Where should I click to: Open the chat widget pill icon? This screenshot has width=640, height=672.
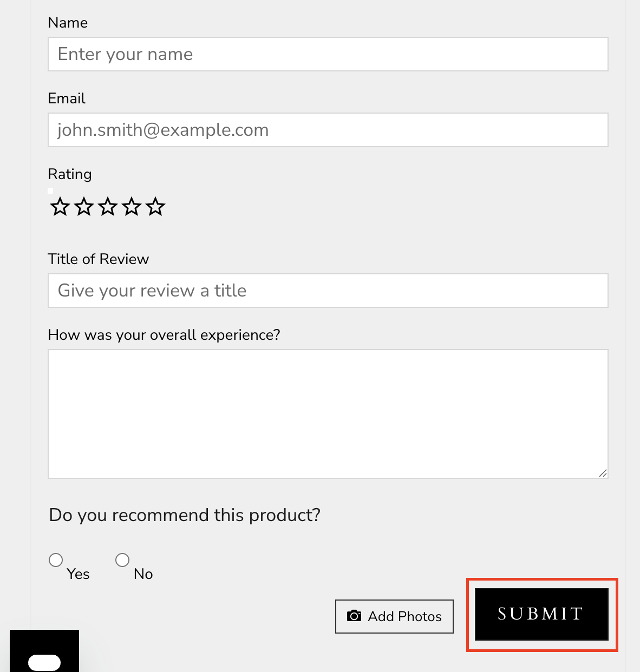tap(44, 662)
